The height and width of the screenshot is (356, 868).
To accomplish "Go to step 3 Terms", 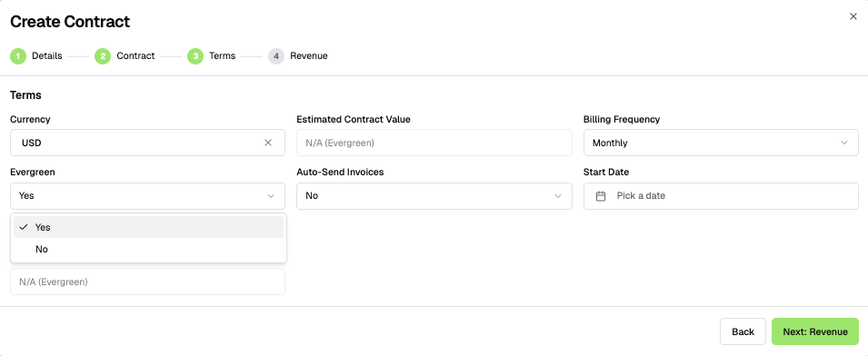I will coord(212,55).
